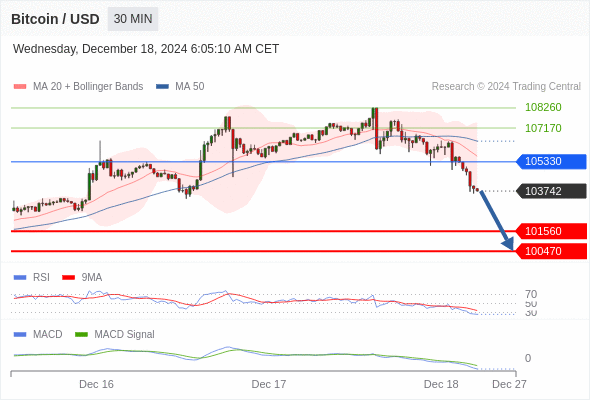Click the MACD legend blue swatch
Screen dimensions: 590x400
tap(20, 335)
